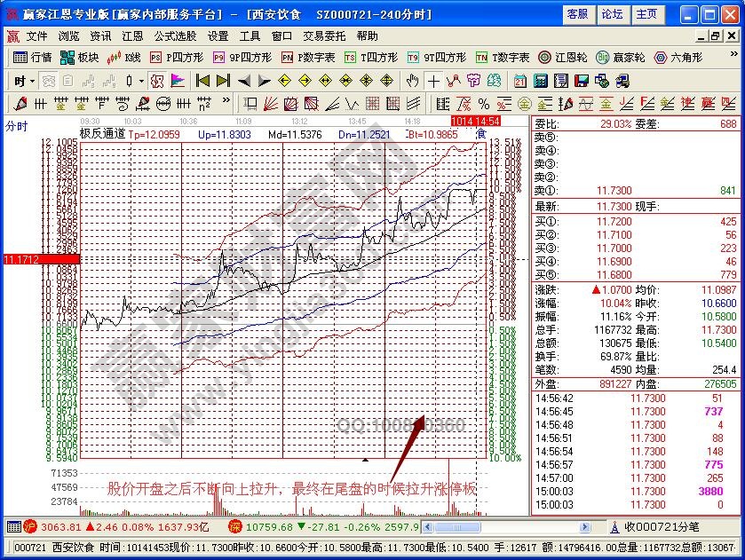
Task: Click the 主页 button
Action: point(646,14)
